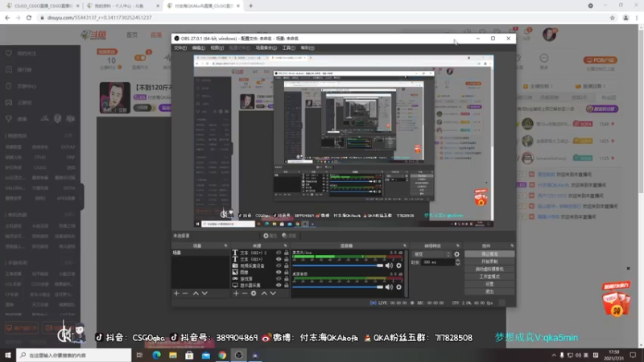Viewport: 644px width, 362px height.
Task: Enable Studio Mode in OBS Controls
Action: [x=489, y=277]
